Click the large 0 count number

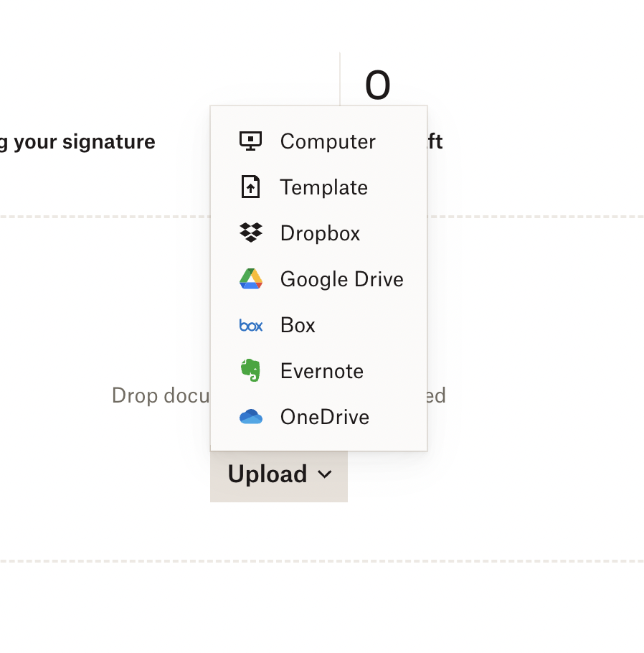pyautogui.click(x=377, y=85)
